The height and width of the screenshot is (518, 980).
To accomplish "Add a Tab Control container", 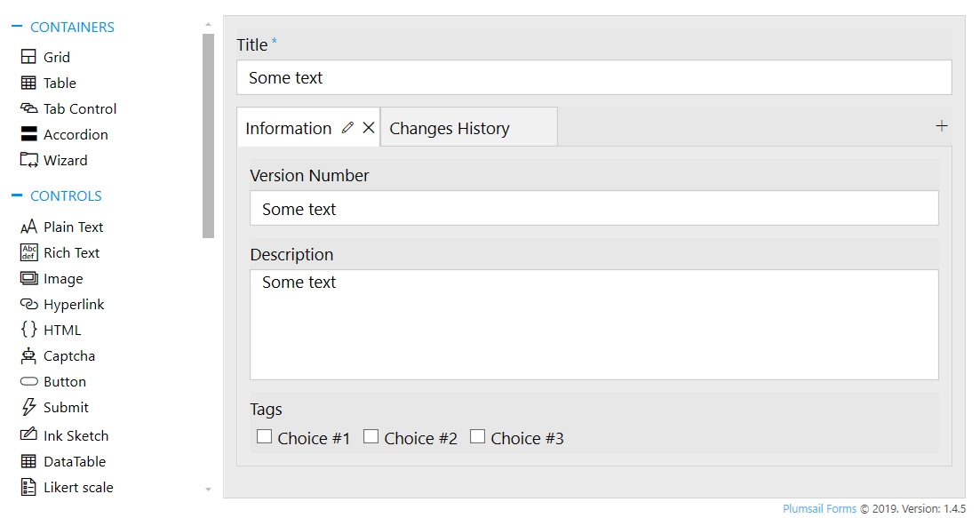I will coord(80,108).
